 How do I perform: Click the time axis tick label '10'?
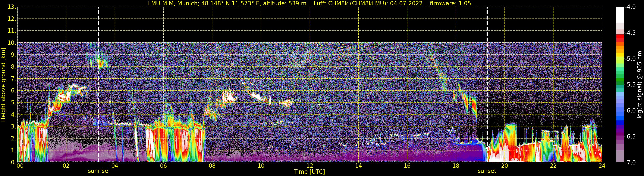[261, 166]
